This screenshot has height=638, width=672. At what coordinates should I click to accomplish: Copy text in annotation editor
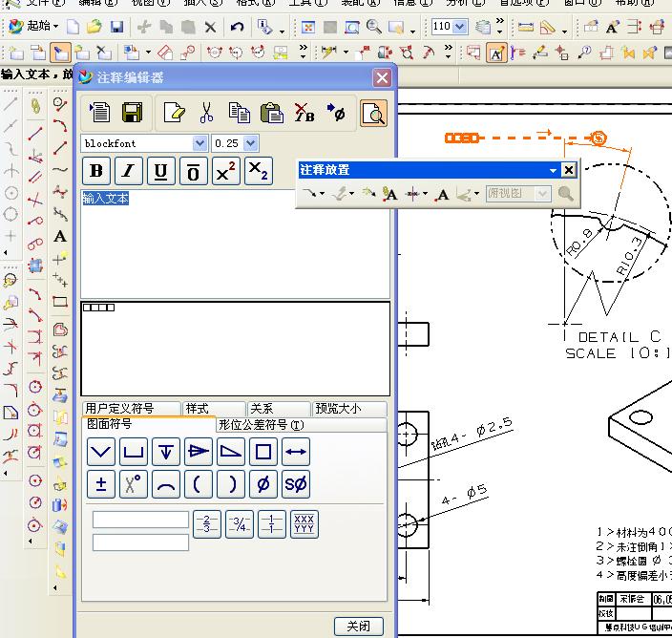click(240, 113)
